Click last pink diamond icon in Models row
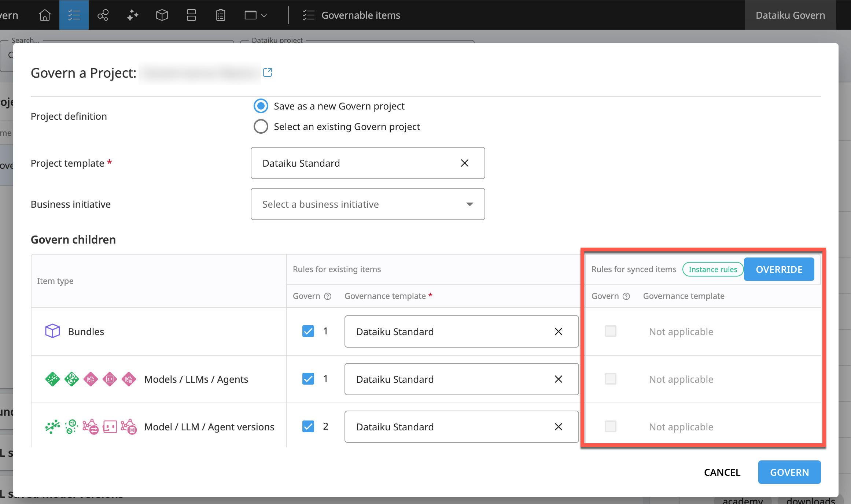This screenshot has width=851, height=504. pos(129,379)
